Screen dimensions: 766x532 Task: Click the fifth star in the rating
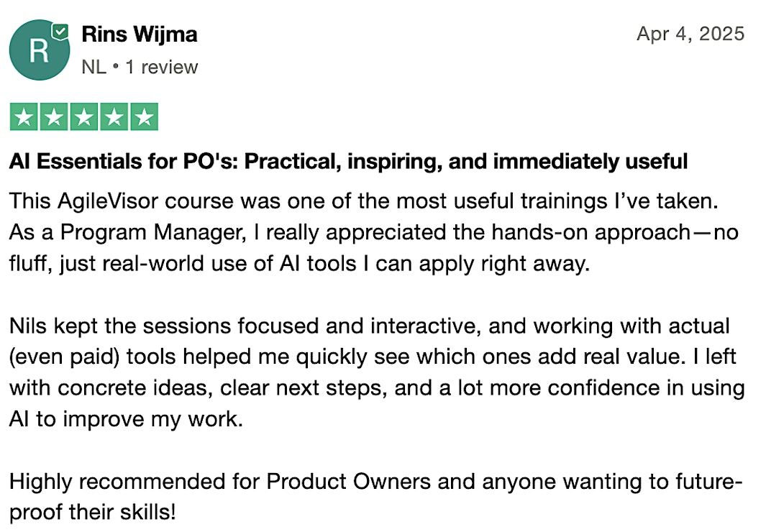point(144,117)
